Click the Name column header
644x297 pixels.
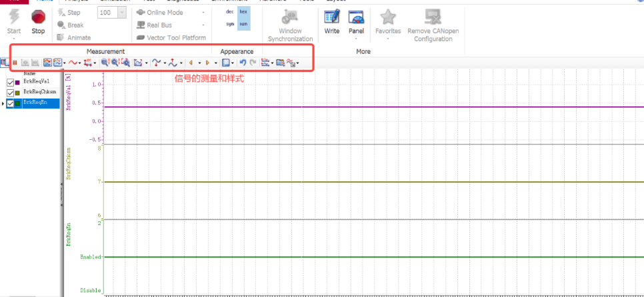[29, 73]
